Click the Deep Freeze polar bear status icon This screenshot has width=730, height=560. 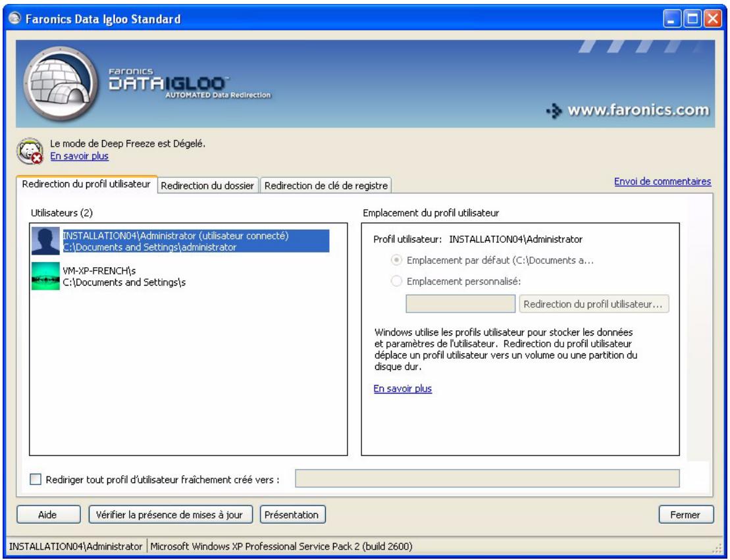30,151
